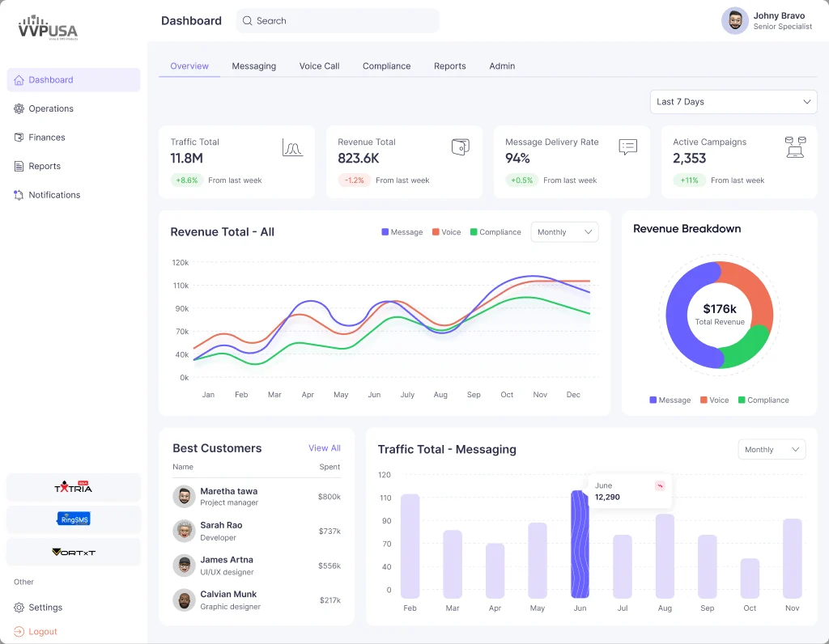Screen dimensions: 829x644
Task: Click the VVPUSA logo
Action: tap(48, 28)
